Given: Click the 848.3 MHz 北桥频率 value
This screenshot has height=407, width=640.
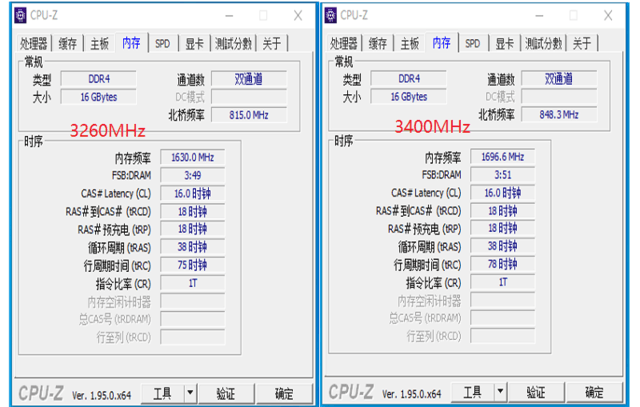Looking at the screenshot, I should point(559,115).
